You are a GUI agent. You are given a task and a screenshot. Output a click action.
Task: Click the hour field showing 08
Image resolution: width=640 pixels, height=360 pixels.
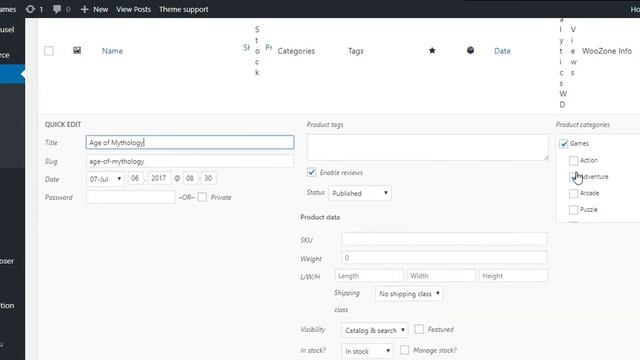tap(190, 178)
